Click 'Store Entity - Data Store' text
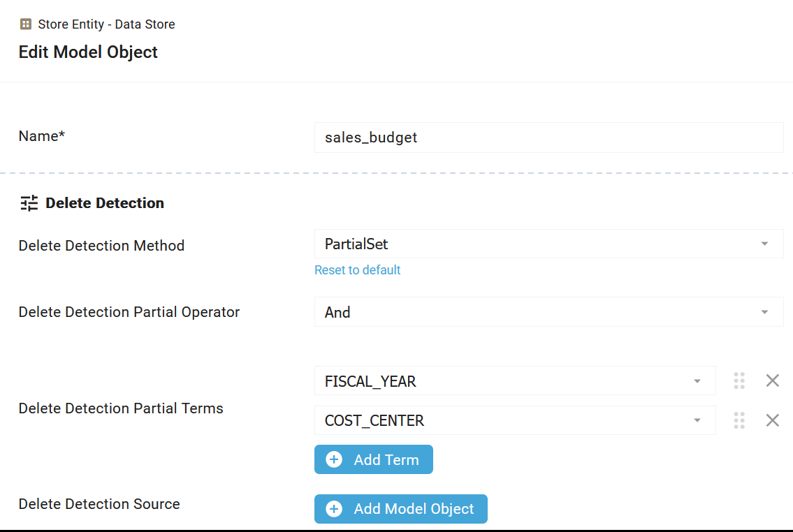 point(107,24)
